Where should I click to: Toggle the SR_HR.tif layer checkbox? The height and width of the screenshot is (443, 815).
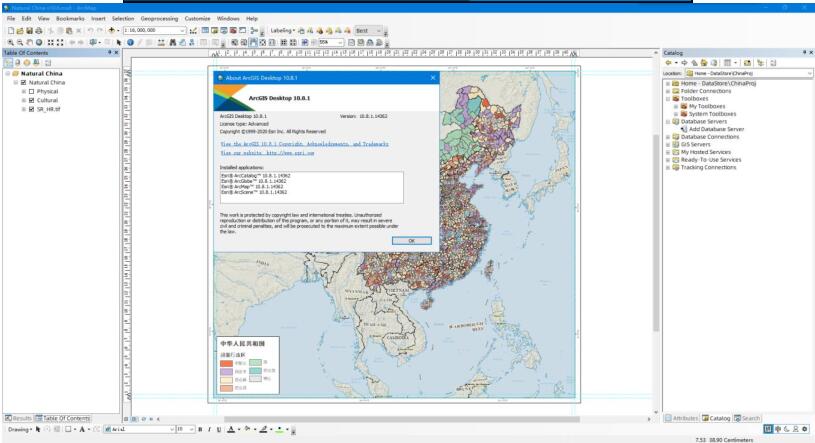32,109
